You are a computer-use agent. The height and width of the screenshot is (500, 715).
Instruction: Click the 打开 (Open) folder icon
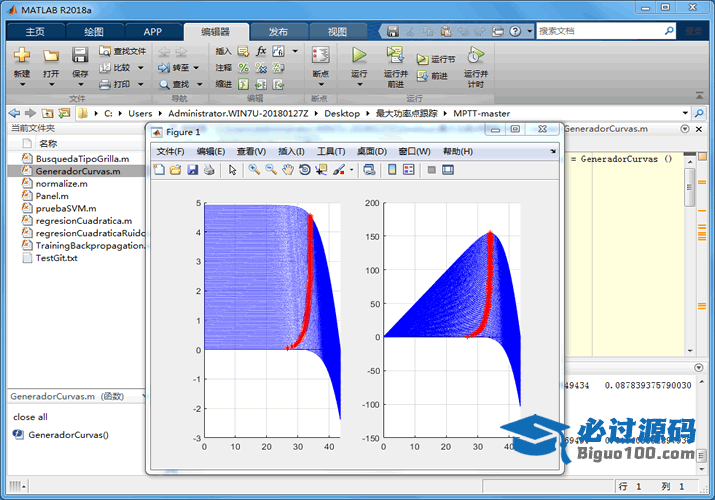[x=51, y=56]
